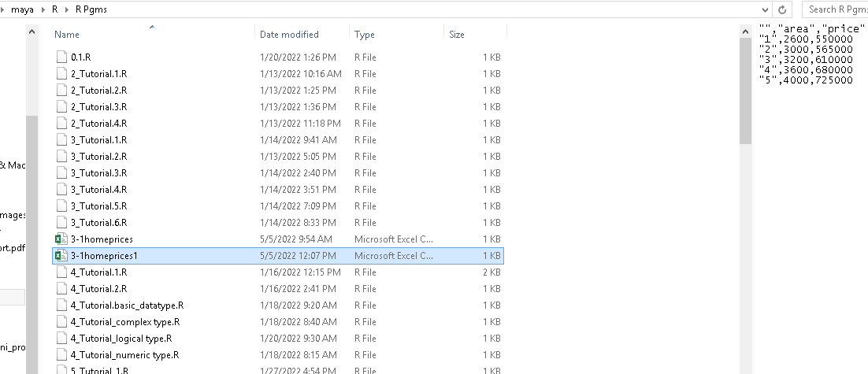Click the 4_Tutorial.1.R file icon
The image size is (868, 374).
pos(61,272)
